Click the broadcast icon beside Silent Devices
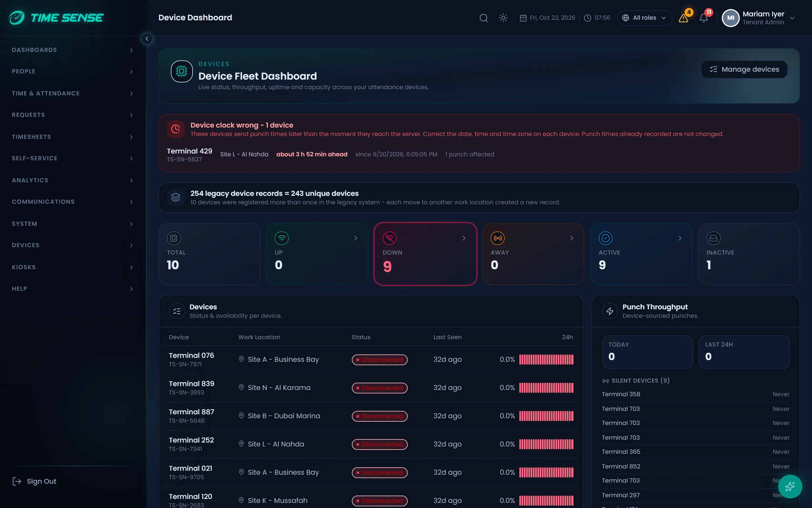This screenshot has width=812, height=508. [605, 381]
